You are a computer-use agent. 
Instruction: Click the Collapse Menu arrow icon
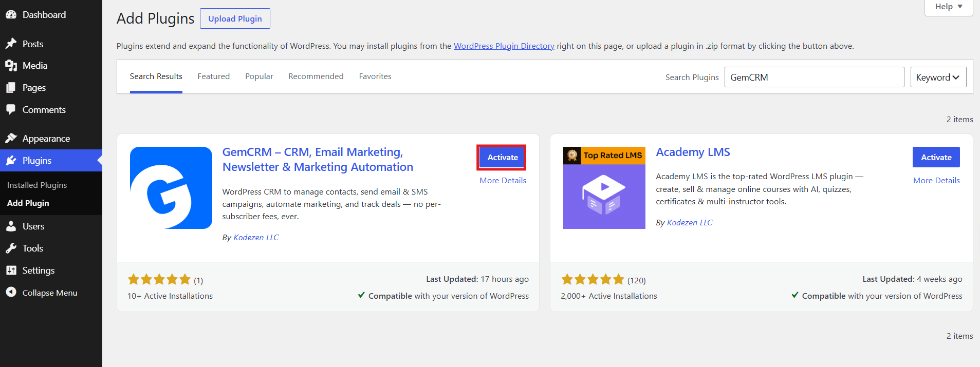pyautogui.click(x=11, y=293)
